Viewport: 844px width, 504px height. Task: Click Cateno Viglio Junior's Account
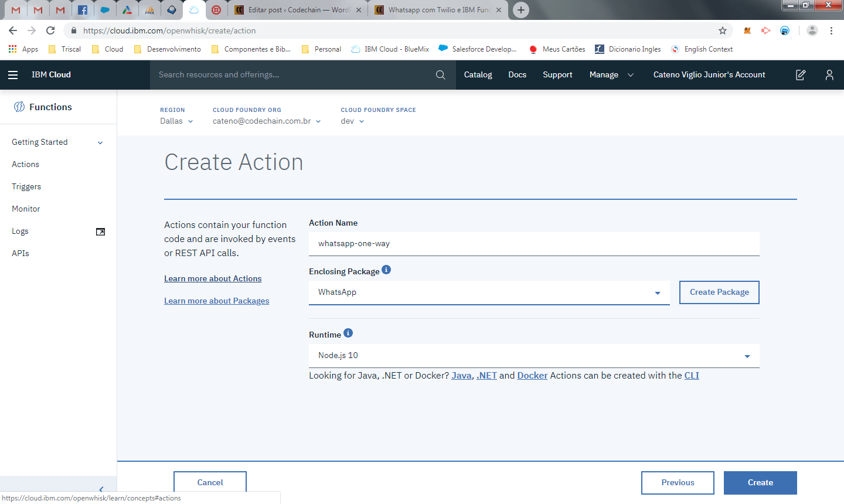(709, 75)
